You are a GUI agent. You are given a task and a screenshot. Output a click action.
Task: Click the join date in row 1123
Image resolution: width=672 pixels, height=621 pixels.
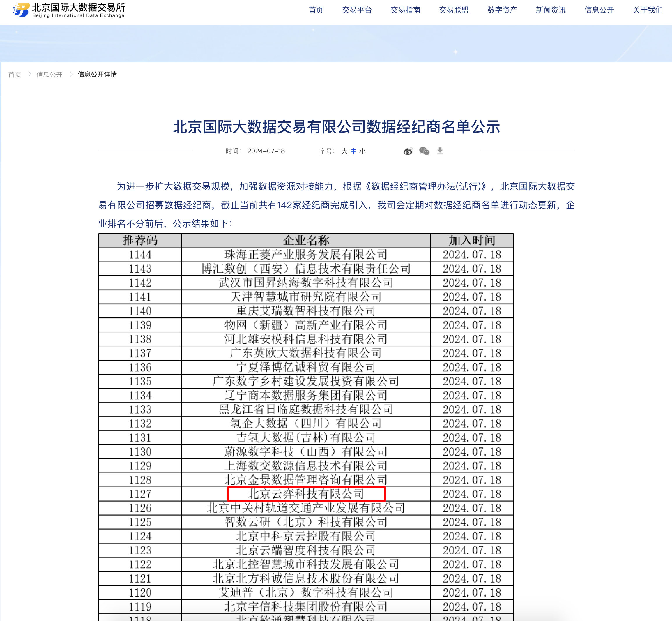pyautogui.click(x=472, y=551)
